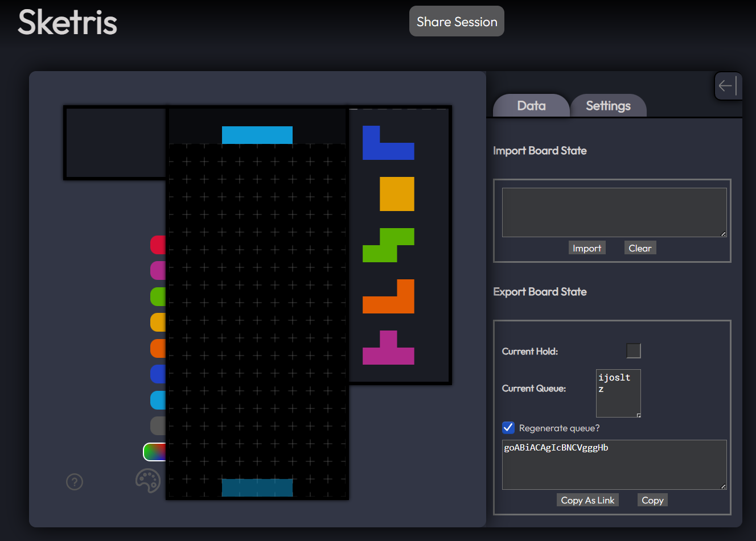This screenshot has height=541, width=756.
Task: Click the Current Queue text field
Action: [618, 393]
